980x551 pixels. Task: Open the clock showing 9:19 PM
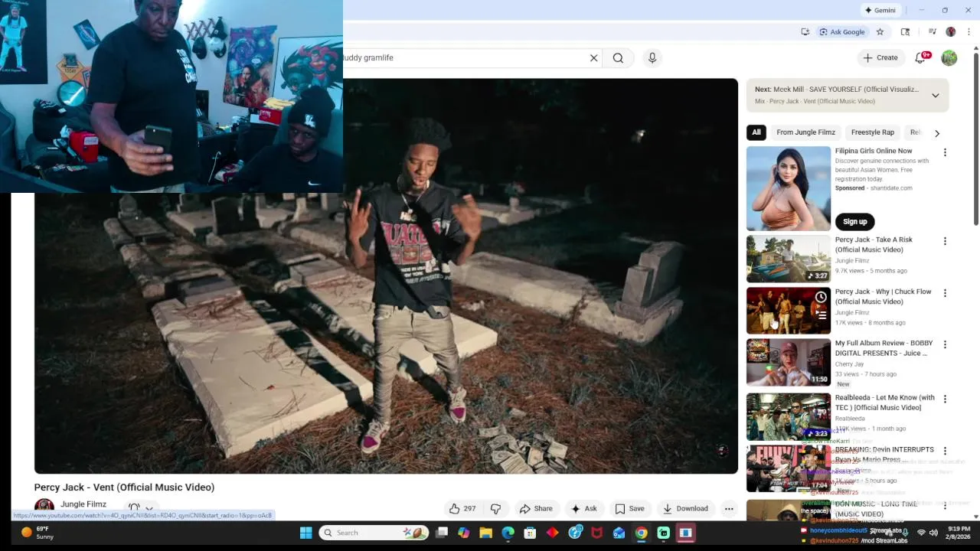(959, 533)
